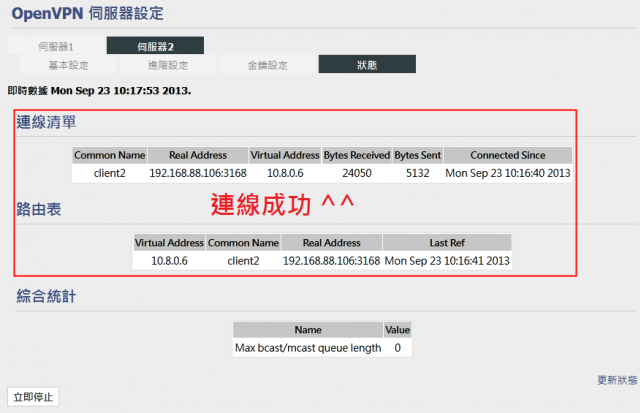Click the Bytes Received column header
Viewport: 640px width, 413px height.
(x=357, y=155)
